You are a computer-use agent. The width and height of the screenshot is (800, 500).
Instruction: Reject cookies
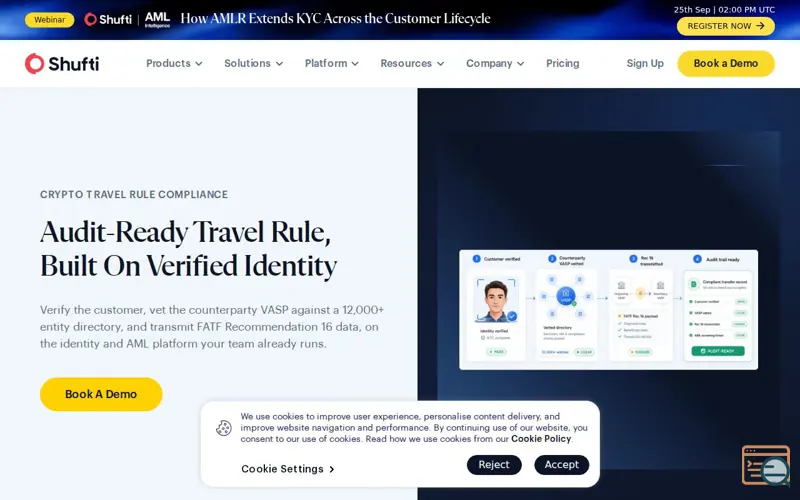pos(494,465)
